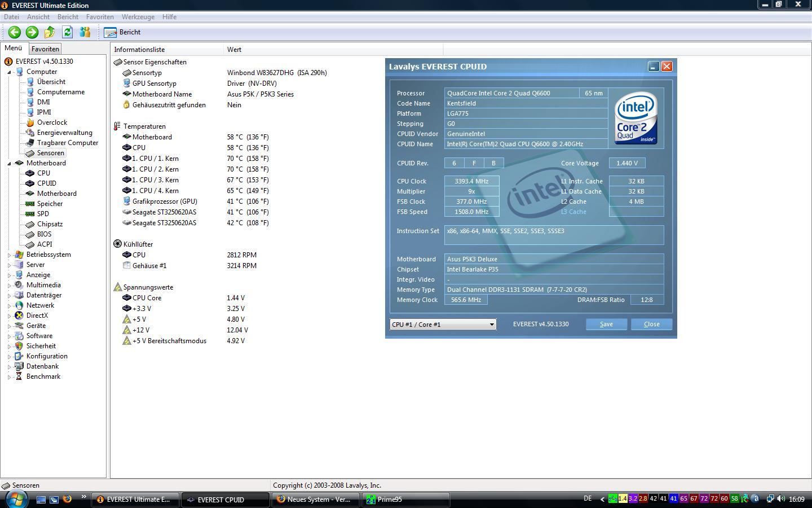This screenshot has height=508, width=812.
Task: Open the Bericht menu in menu bar
Action: (x=68, y=17)
